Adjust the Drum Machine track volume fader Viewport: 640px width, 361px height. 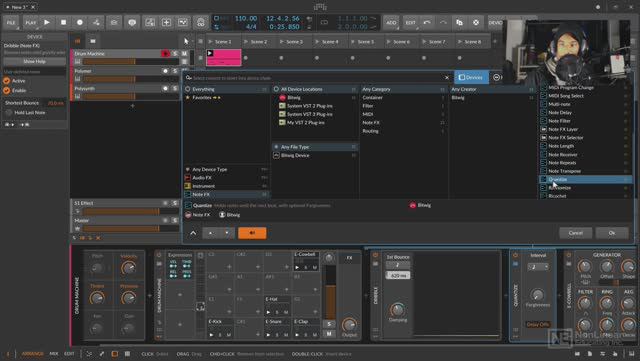point(131,62)
